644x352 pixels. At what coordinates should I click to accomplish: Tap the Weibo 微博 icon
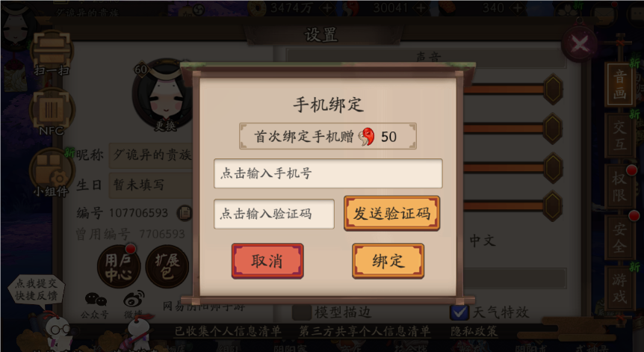pyautogui.click(x=134, y=304)
